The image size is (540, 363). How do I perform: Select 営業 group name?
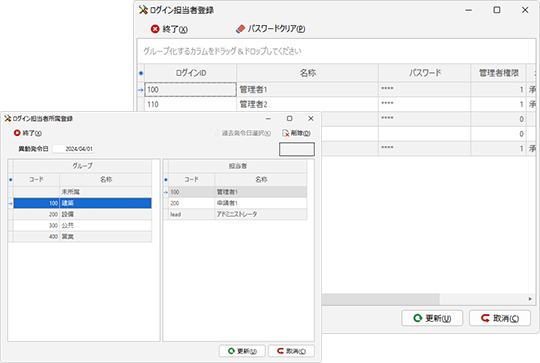[105, 237]
